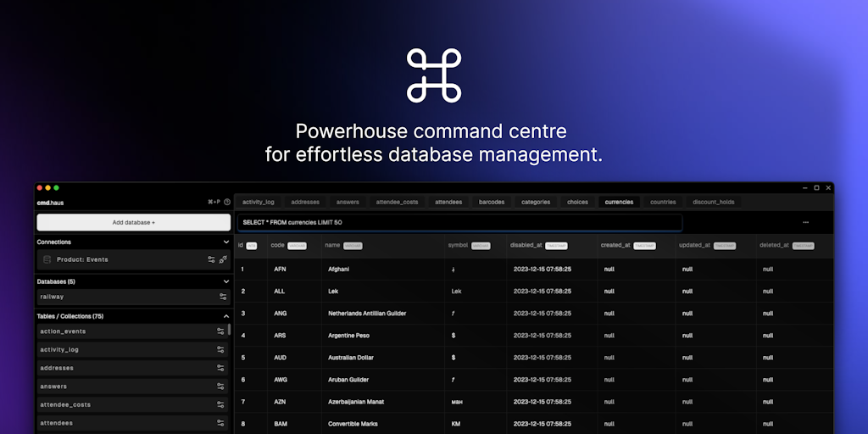Open the barcodes tab

[491, 202]
